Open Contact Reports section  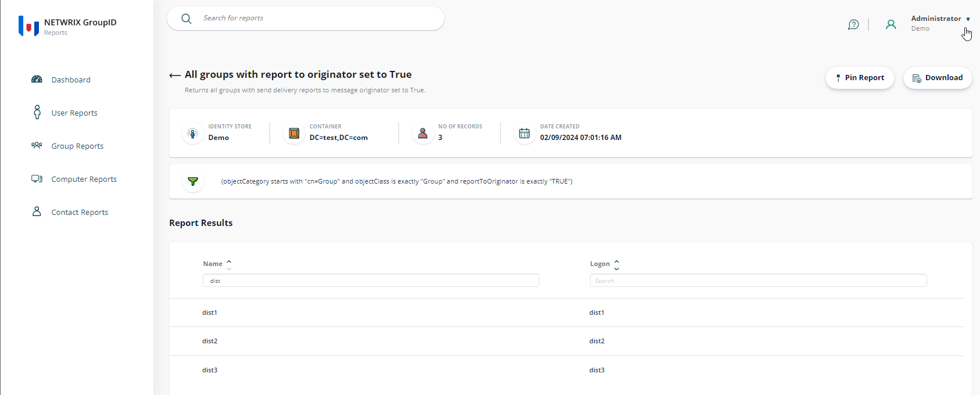80,212
